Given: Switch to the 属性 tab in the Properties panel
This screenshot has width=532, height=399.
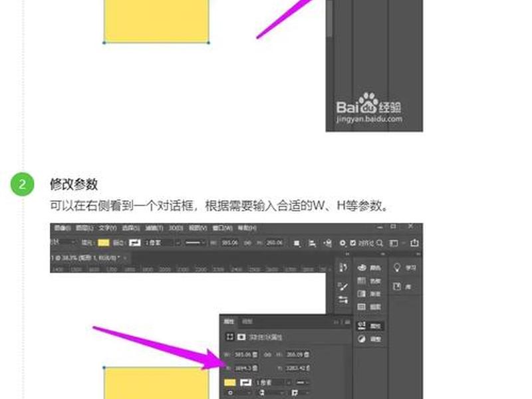Looking at the screenshot, I should (x=229, y=321).
